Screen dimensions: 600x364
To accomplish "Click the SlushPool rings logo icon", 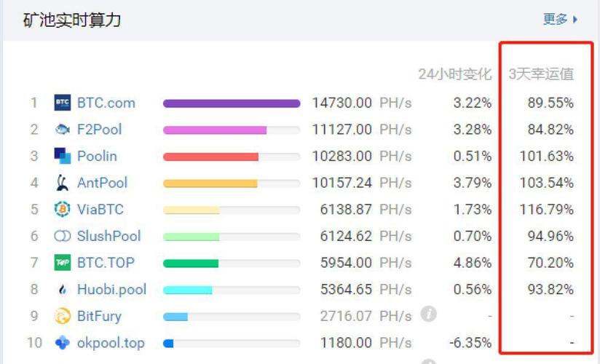I will (x=63, y=236).
